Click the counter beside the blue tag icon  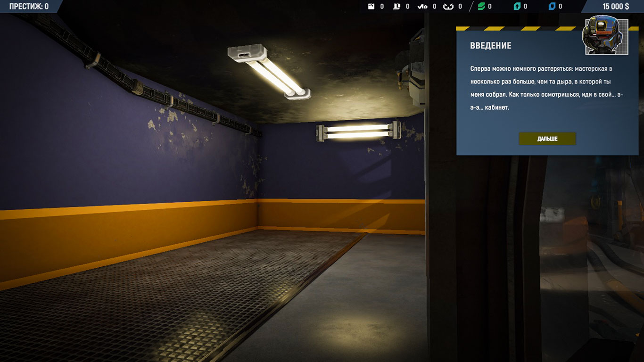coord(560,7)
